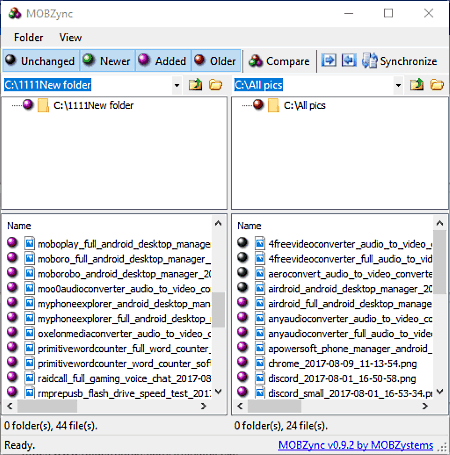Select the rmprepusb_flash_drive_speed_test file
Viewport: 450px width, 455px height.
[124, 393]
